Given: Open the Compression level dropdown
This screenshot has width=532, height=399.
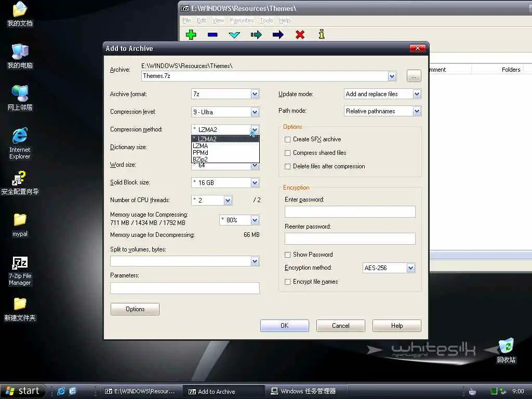Looking at the screenshot, I should click(255, 112).
